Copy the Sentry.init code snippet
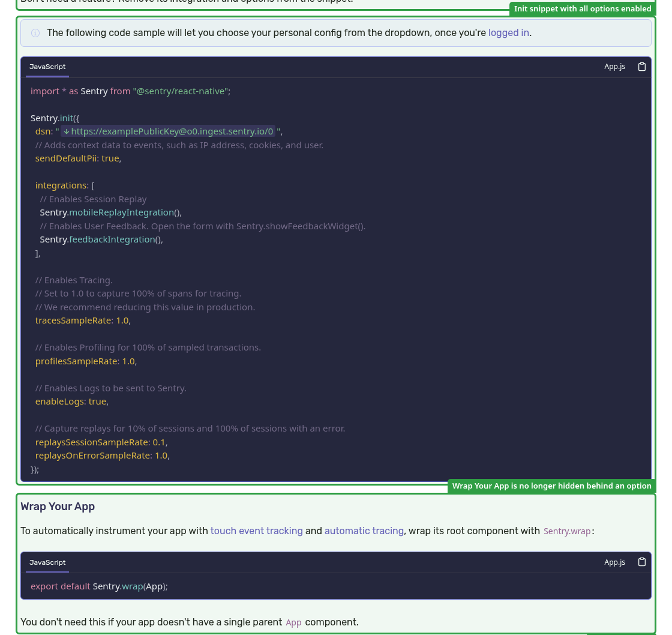This screenshot has width=672, height=635. [x=641, y=67]
